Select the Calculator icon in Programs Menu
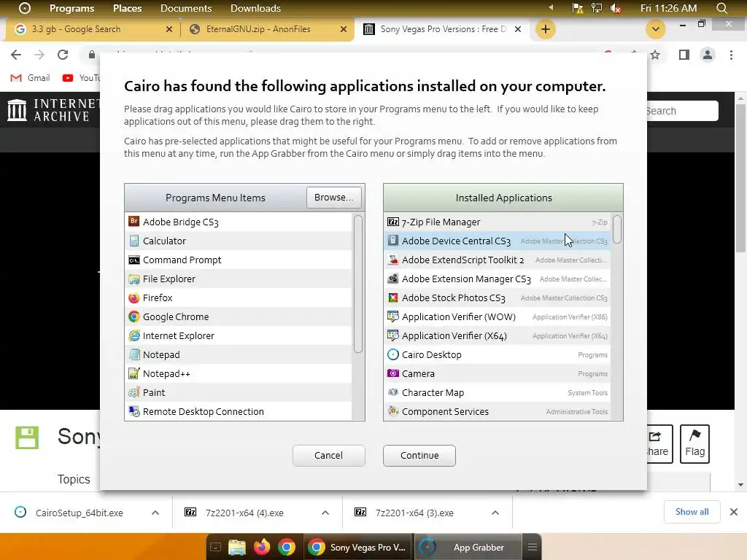This screenshot has height=560, width=747. (x=134, y=241)
